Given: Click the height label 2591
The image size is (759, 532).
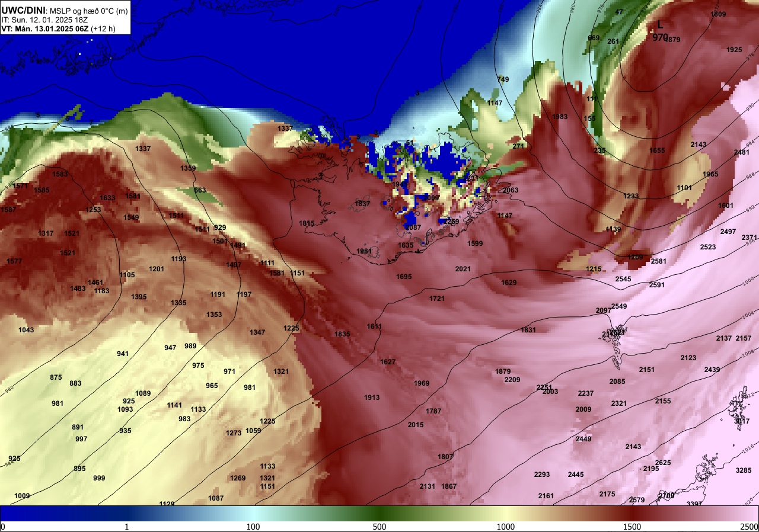Looking at the screenshot, I should pos(657,285).
